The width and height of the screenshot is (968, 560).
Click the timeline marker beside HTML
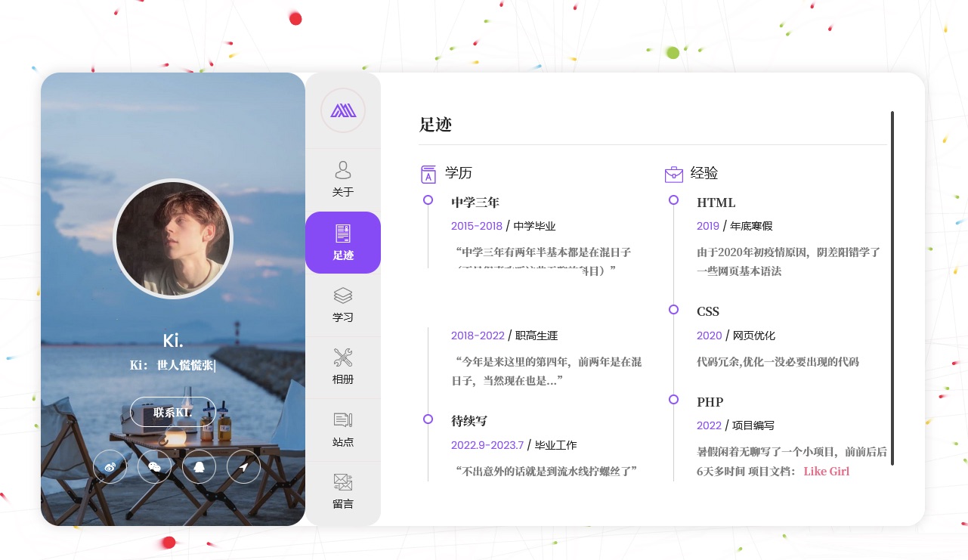click(x=673, y=200)
